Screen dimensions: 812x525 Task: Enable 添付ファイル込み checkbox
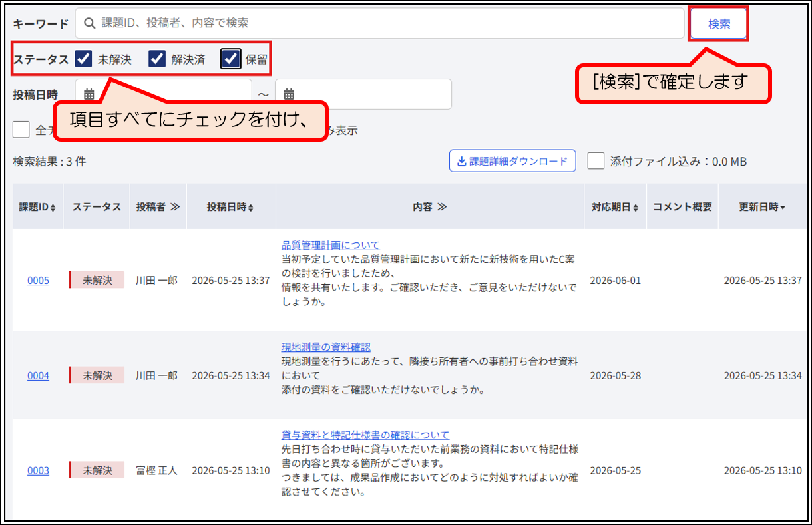tap(596, 161)
